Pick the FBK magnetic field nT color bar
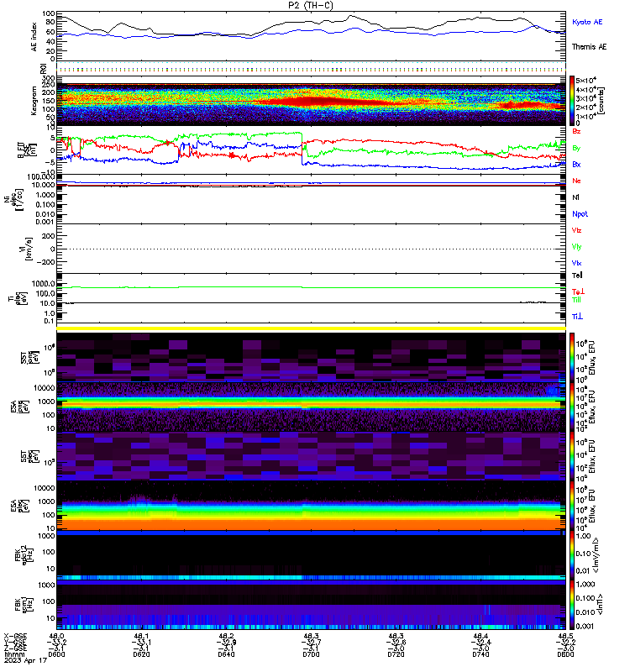 pos(572,605)
